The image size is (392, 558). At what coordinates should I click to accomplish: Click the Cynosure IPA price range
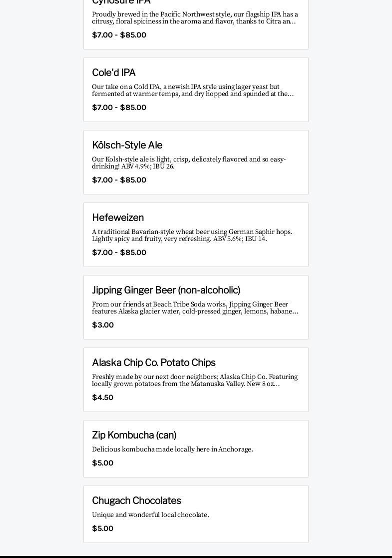point(119,35)
